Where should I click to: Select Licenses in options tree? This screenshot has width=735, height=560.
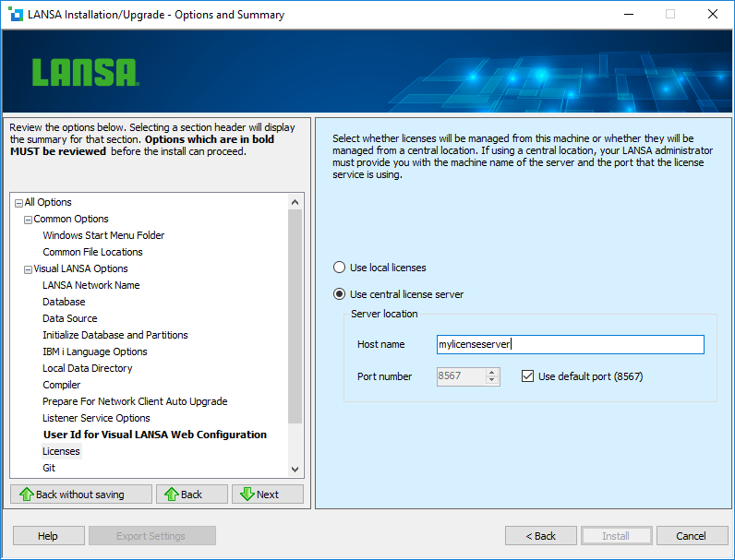click(61, 451)
